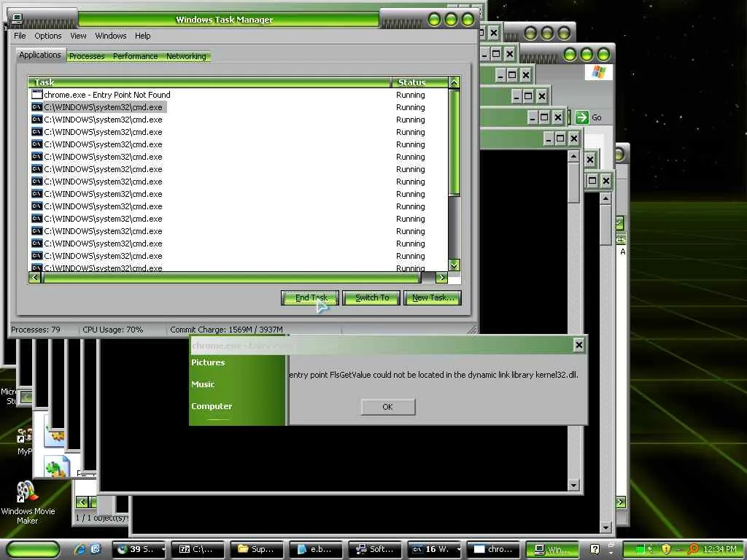The width and height of the screenshot is (747, 560).
Task: Click the Switch To button
Action: click(x=371, y=297)
